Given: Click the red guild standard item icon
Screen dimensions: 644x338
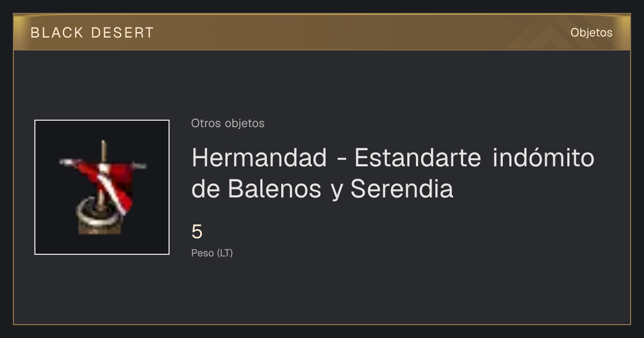Looking at the screenshot, I should click(102, 187).
